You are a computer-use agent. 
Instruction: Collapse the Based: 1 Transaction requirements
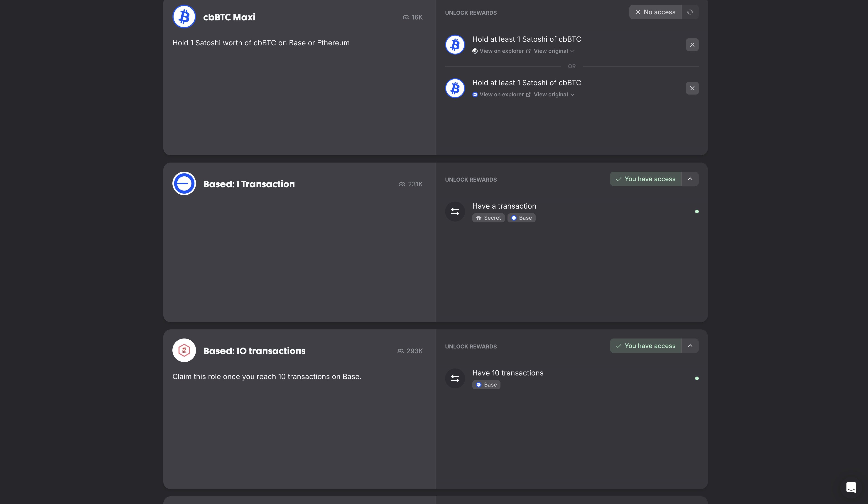point(690,179)
